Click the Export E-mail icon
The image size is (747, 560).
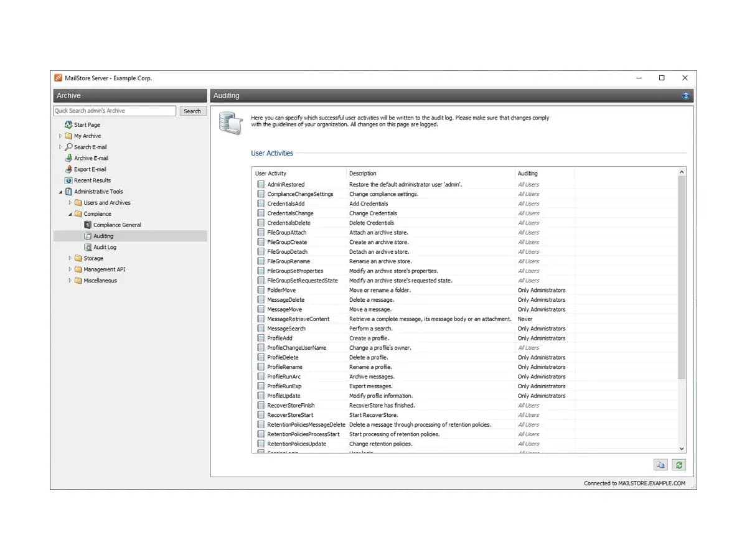[68, 169]
